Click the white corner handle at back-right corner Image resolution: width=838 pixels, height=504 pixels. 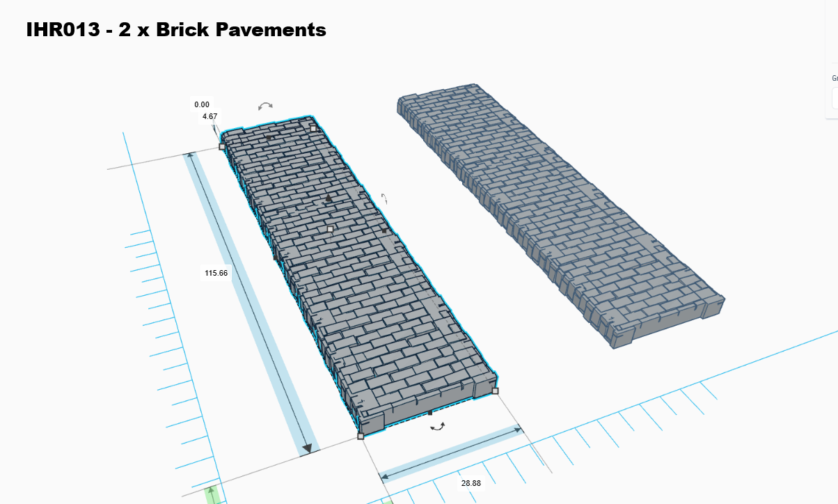point(313,128)
